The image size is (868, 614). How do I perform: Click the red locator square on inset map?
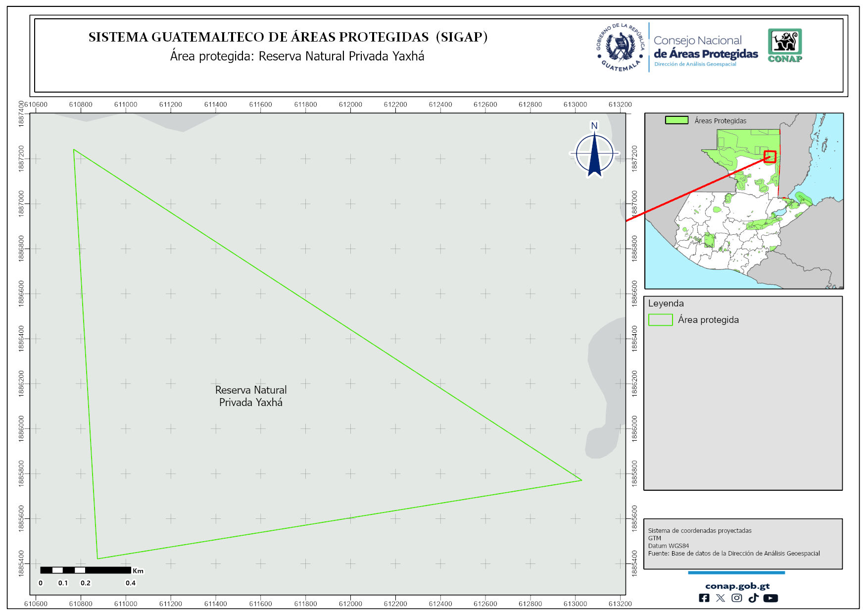[x=770, y=156]
